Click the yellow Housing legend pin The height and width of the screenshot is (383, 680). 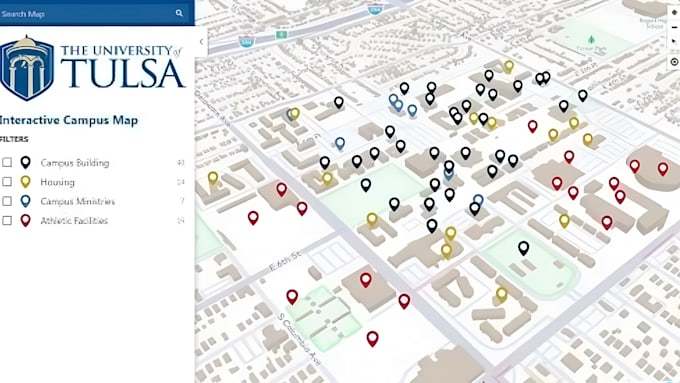click(26, 181)
